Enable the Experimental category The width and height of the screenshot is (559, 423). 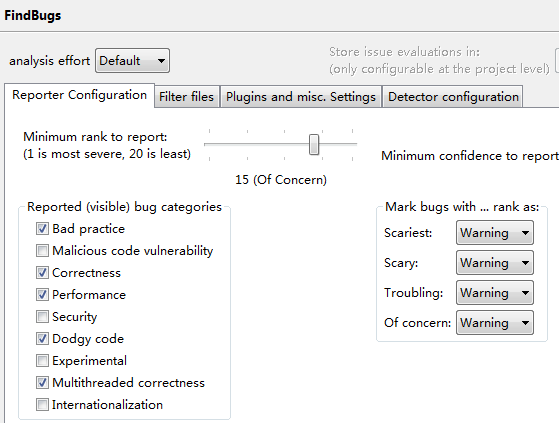42,361
